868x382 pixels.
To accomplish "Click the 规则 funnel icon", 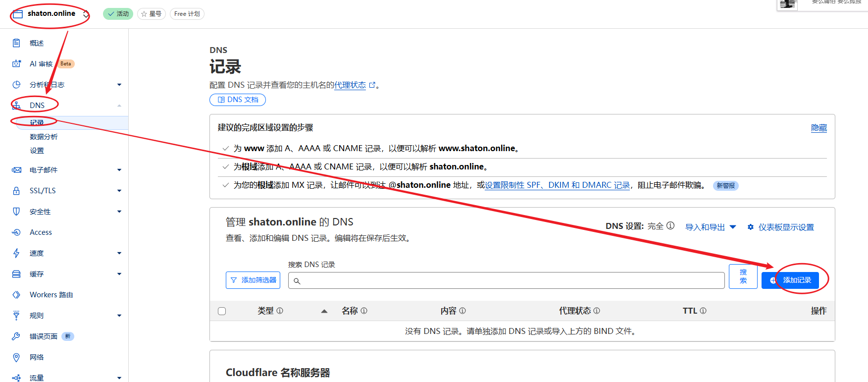I will [x=16, y=316].
